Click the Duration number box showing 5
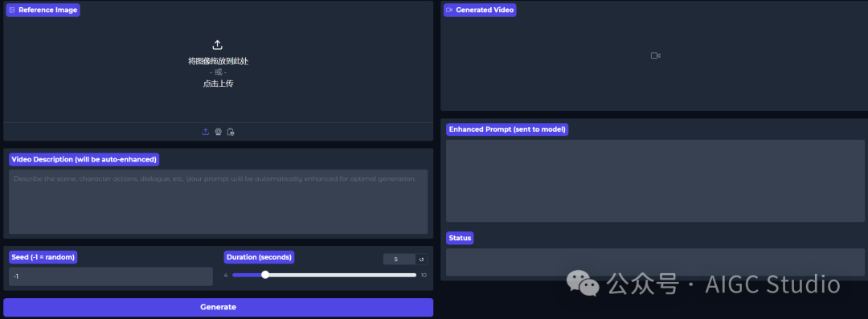 (x=399, y=260)
